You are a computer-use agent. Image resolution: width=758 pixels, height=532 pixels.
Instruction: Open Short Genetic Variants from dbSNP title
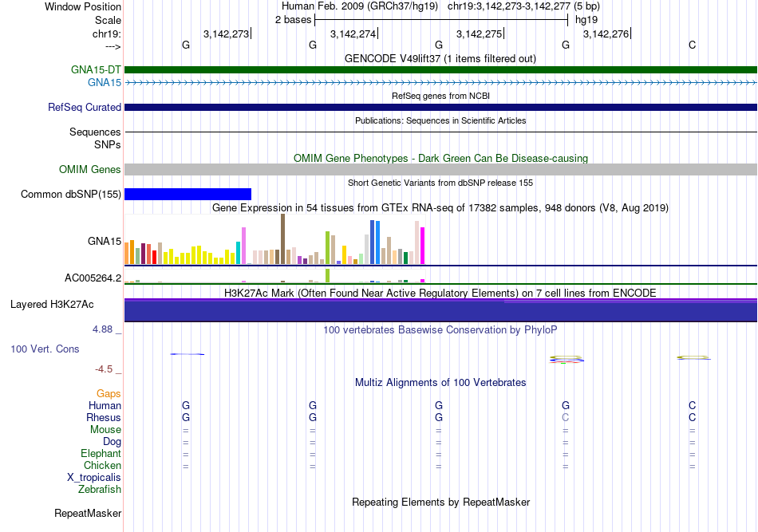pyautogui.click(x=440, y=183)
